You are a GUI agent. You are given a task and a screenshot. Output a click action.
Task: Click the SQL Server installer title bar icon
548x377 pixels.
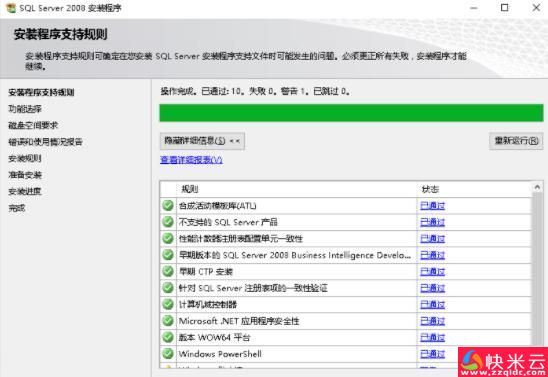[11, 8]
